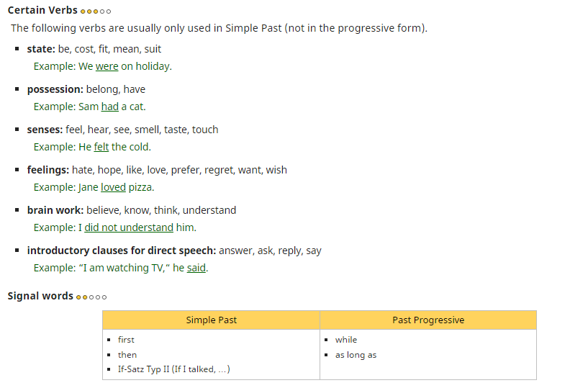588x388 pixels.
Task: Click the underlined word "said"
Action: [196, 268]
